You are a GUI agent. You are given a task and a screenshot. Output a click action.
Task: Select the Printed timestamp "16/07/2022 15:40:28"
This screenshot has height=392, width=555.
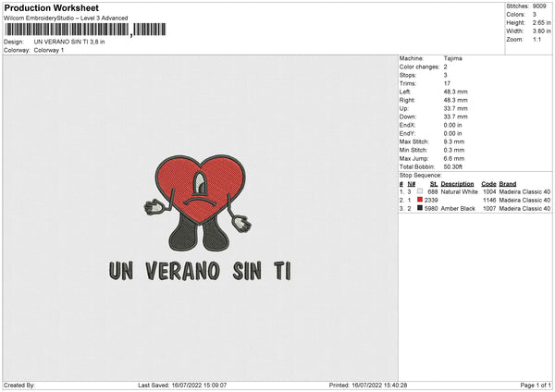click(379, 386)
